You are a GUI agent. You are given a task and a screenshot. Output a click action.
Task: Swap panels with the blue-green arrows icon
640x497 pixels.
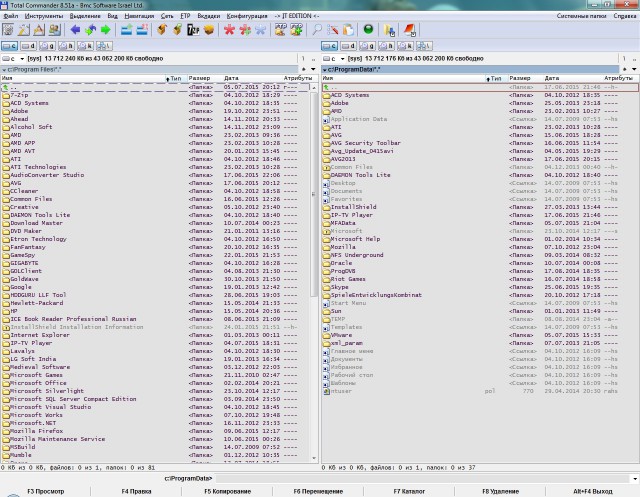coord(91,30)
